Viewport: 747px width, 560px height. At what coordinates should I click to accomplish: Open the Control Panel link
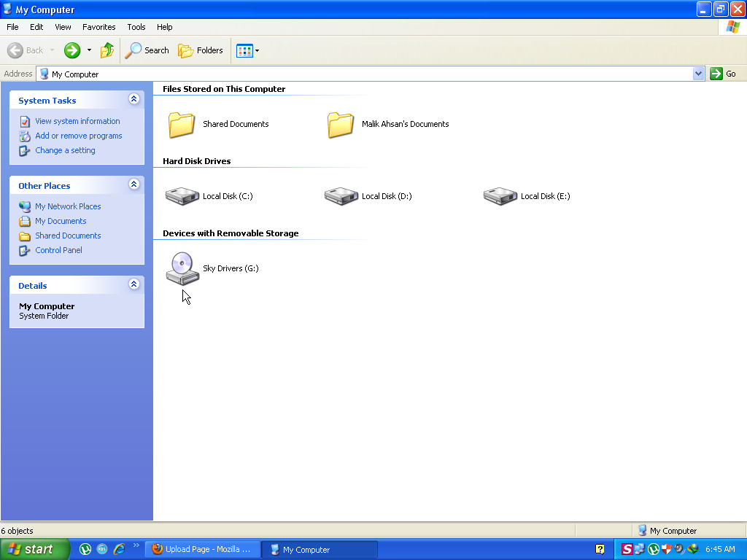(58, 250)
